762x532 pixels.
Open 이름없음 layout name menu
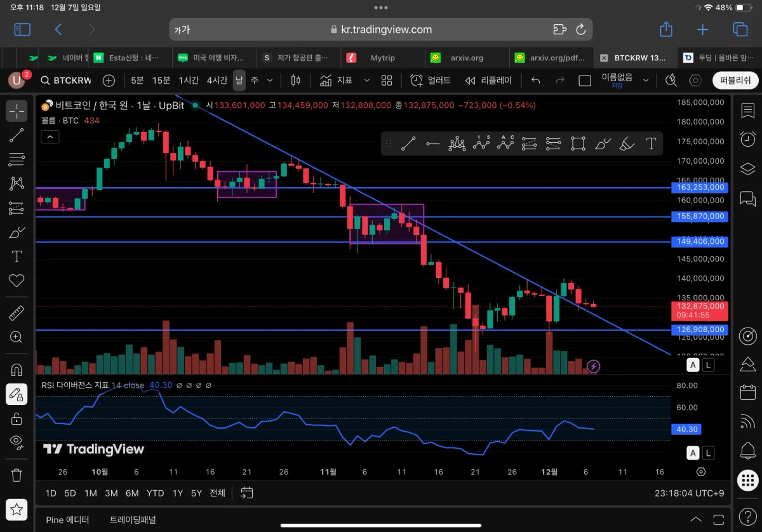coord(617,80)
